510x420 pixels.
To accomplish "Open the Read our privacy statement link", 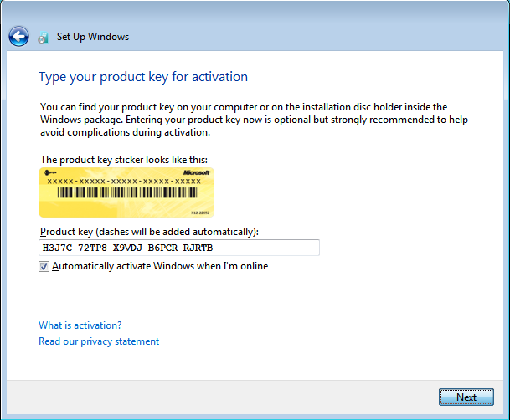I will coord(99,341).
